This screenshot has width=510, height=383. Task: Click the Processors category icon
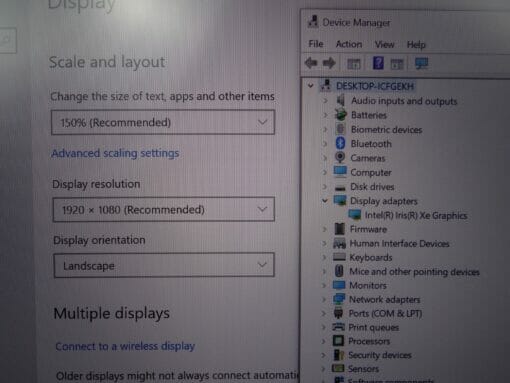(338, 341)
